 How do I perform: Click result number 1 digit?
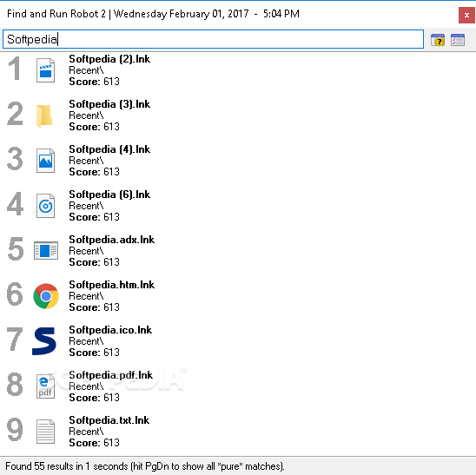click(x=15, y=69)
